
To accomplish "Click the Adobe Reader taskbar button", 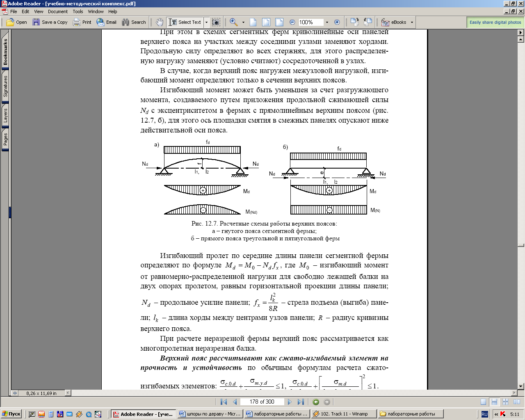I will [x=143, y=414].
